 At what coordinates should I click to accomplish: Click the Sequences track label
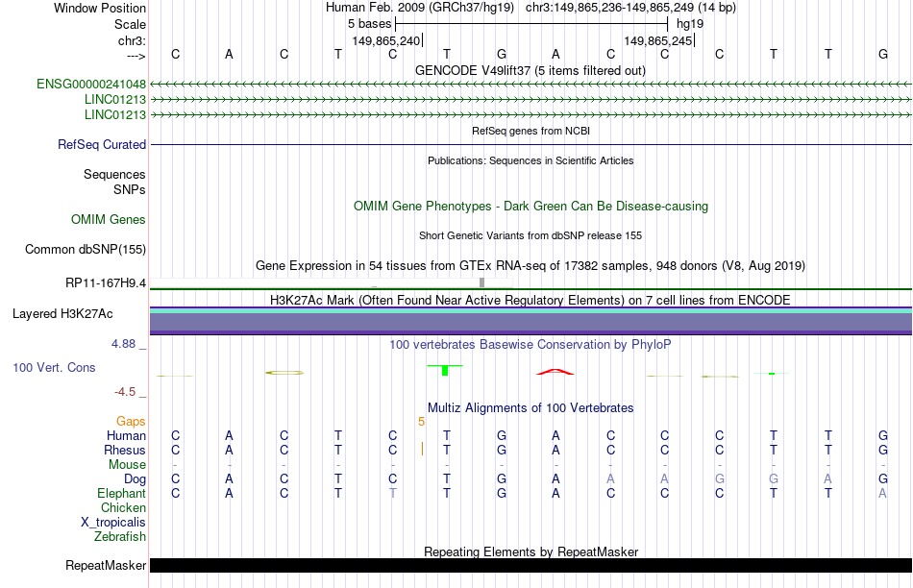pyautogui.click(x=114, y=175)
